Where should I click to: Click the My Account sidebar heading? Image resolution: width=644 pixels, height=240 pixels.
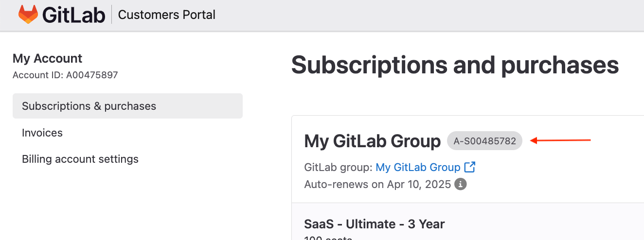pyautogui.click(x=47, y=58)
